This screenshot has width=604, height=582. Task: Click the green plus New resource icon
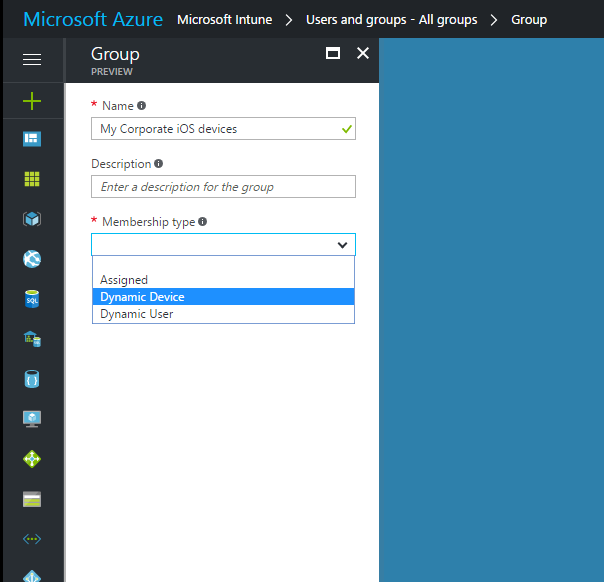[x=32, y=101]
